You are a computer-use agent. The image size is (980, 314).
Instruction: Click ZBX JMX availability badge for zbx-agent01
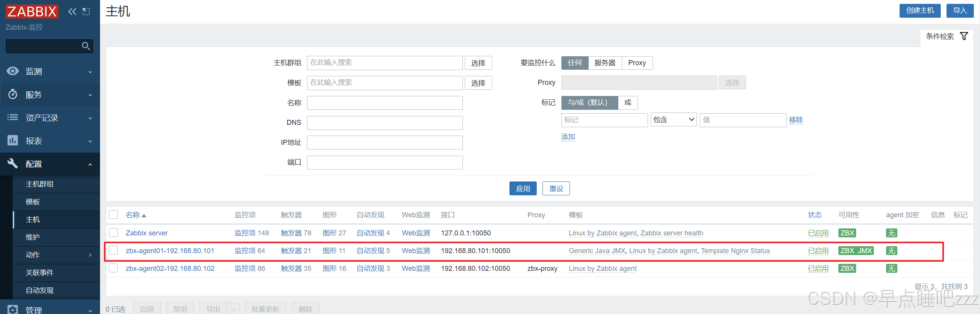[x=856, y=251]
